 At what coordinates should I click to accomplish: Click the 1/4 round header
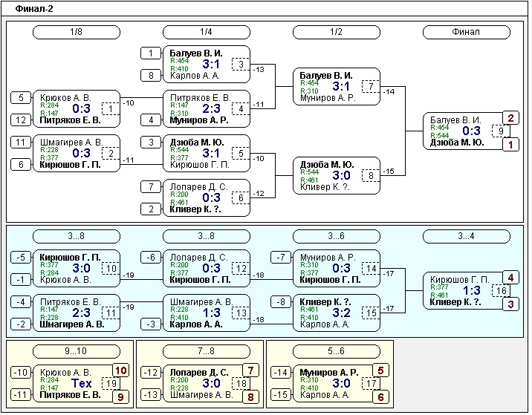[x=206, y=32]
